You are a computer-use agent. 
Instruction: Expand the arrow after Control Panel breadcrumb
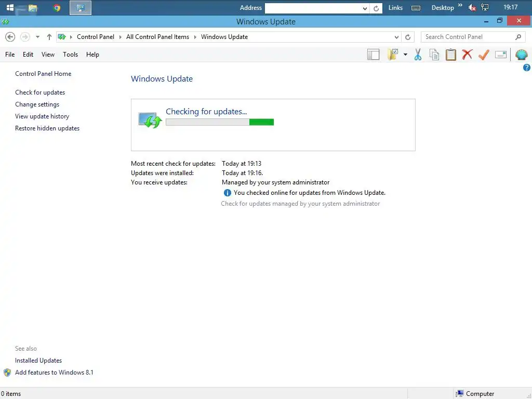pyautogui.click(x=120, y=37)
